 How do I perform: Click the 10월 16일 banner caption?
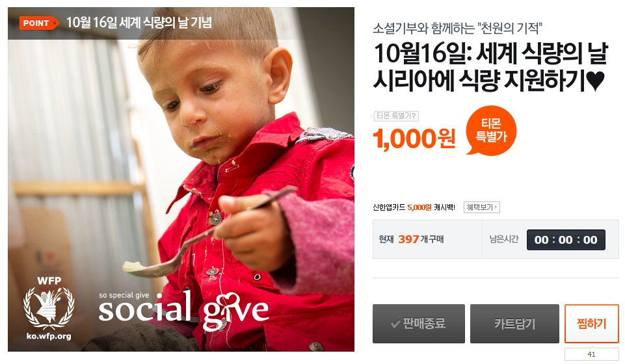coord(139,23)
